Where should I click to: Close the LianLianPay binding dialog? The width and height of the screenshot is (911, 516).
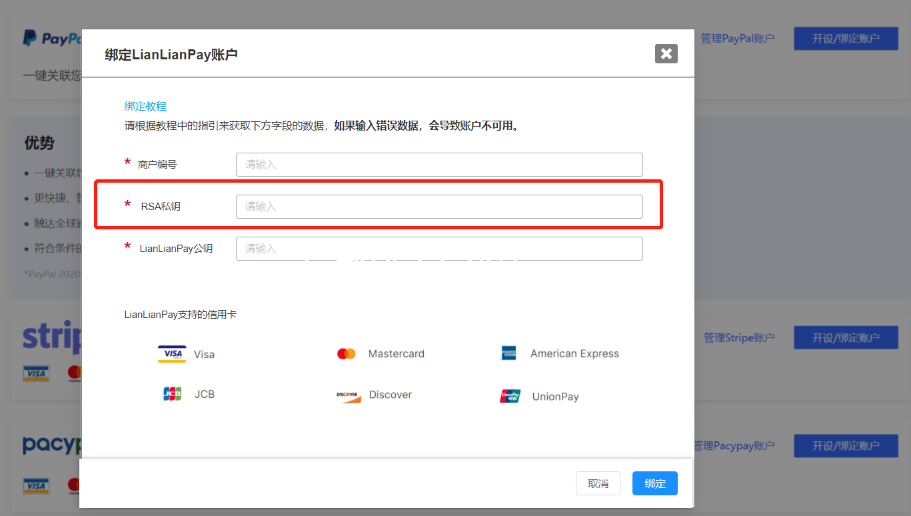666,53
